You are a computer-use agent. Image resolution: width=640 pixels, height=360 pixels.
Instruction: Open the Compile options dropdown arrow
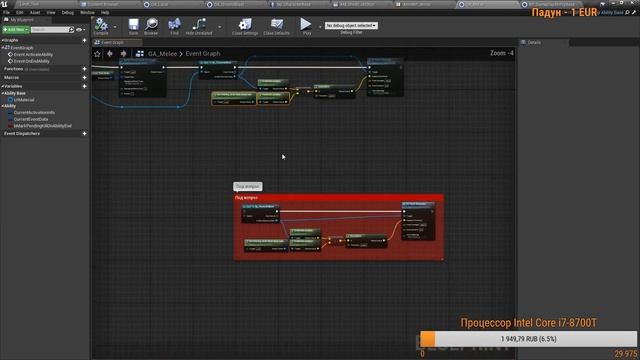115,27
